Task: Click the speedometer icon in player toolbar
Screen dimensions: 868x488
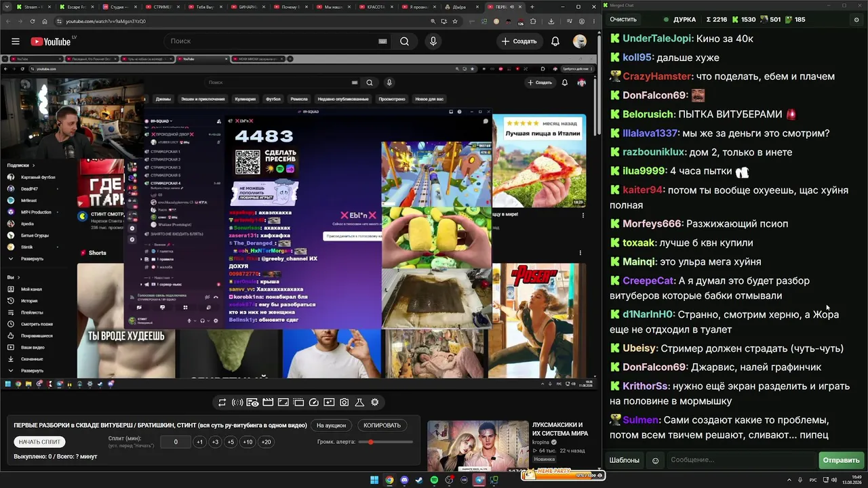Action: coord(314,403)
